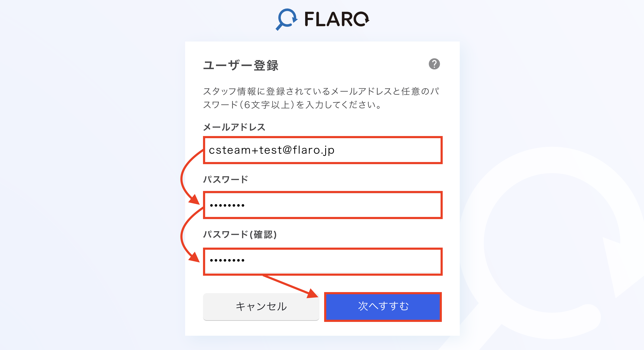
Task: Focus the email field containing csteam+test@flaro.jp
Action: [x=322, y=150]
